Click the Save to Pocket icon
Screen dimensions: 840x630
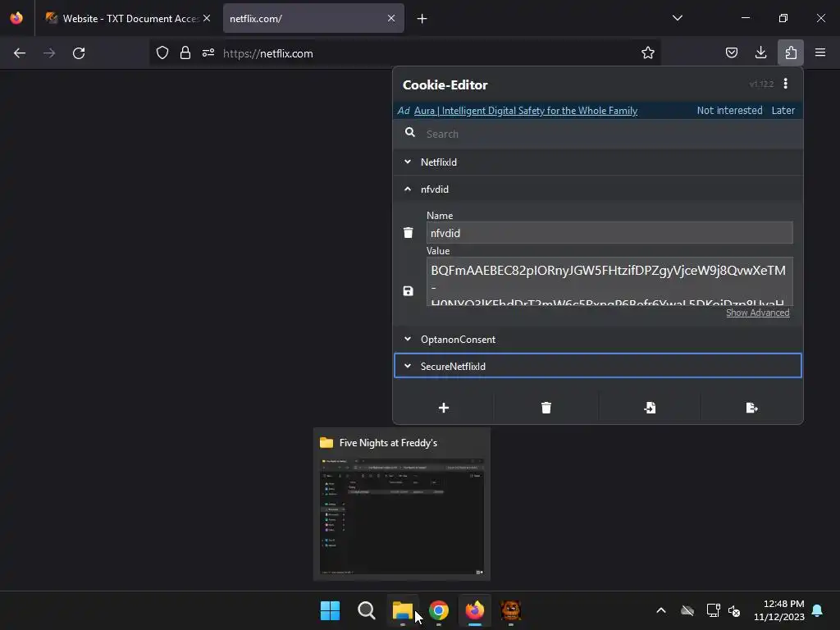731,52
